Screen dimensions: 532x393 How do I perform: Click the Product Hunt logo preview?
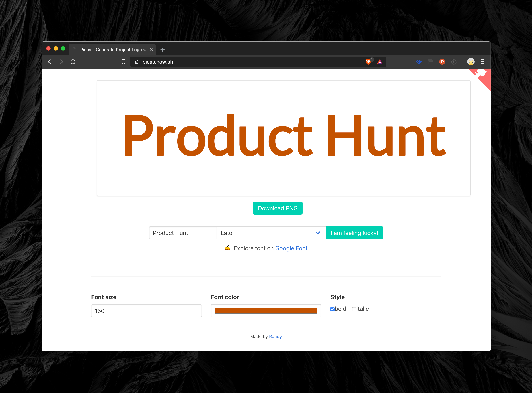coord(283,138)
